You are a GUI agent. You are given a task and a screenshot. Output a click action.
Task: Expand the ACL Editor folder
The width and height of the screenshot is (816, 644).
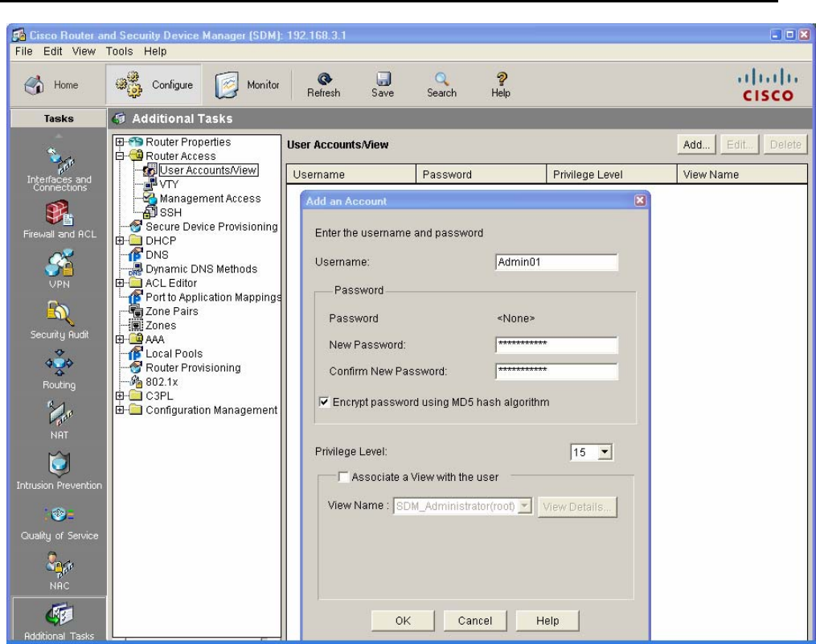(120, 283)
